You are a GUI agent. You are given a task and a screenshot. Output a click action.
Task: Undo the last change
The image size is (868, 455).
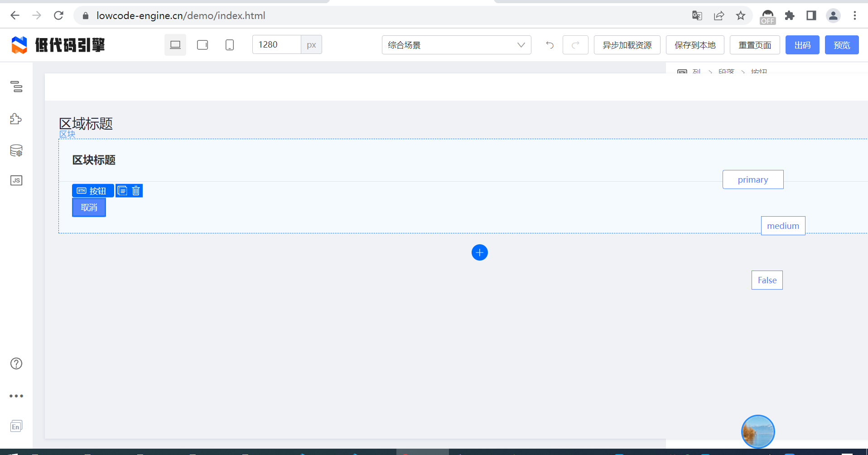pos(549,45)
